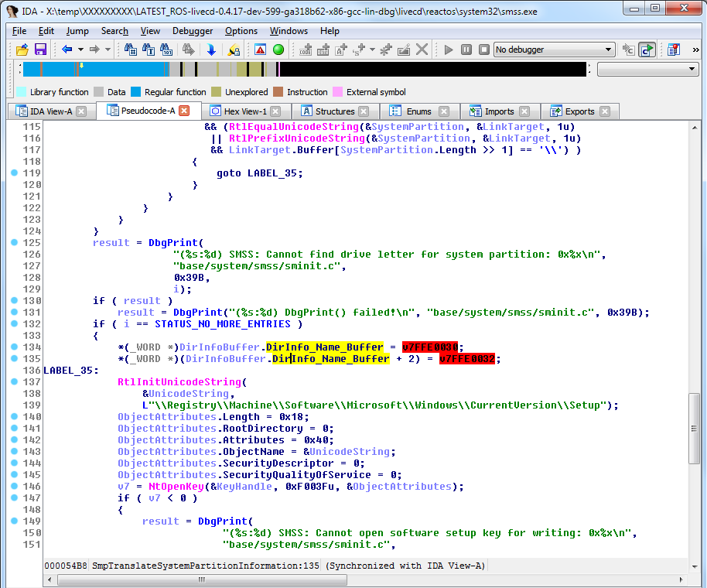This screenshot has height=588, width=707.
Task: Click the struct offset plus icon
Action: pyautogui.click(x=359, y=50)
